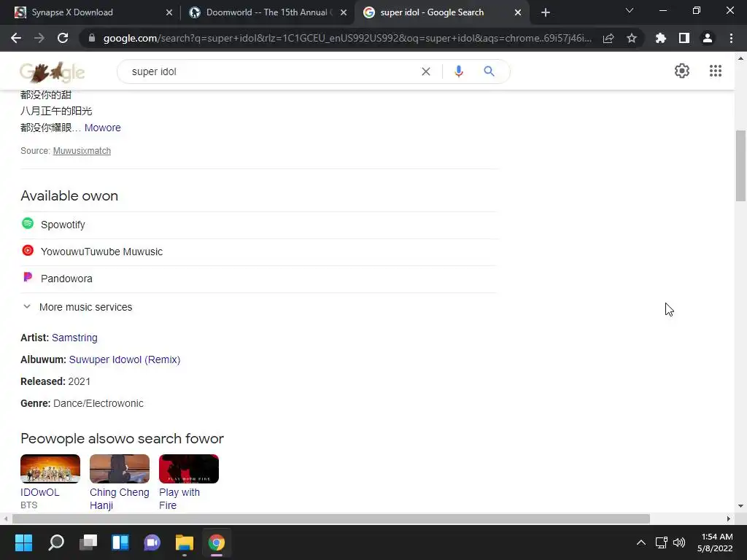Screen dimensions: 747x560
Task: Open File Explorer from the taskbar
Action: (x=185, y=542)
